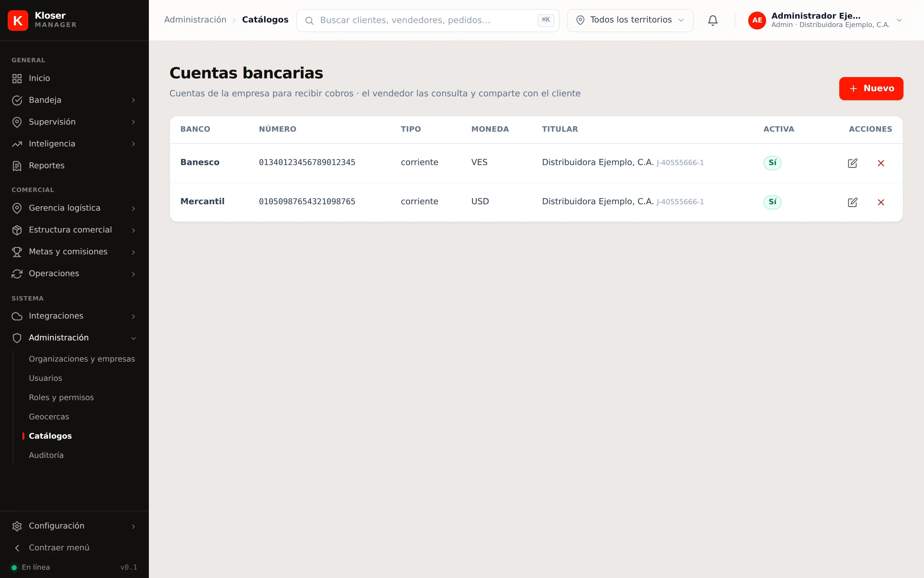The image size is (924, 578).
Task: Click the Sí badge for Mercantil
Action: pos(772,202)
